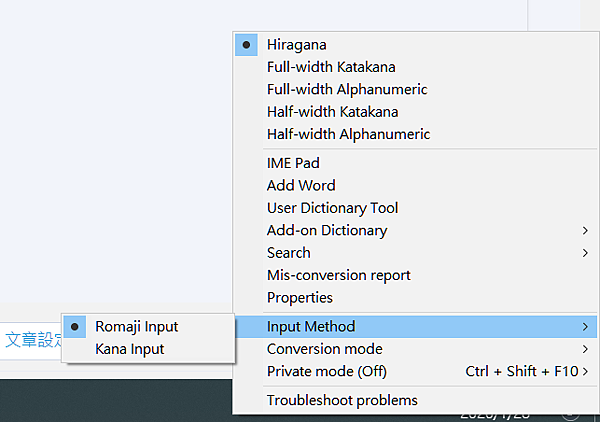Expand Input Method submenu
The width and height of the screenshot is (600, 422).
pos(311,326)
